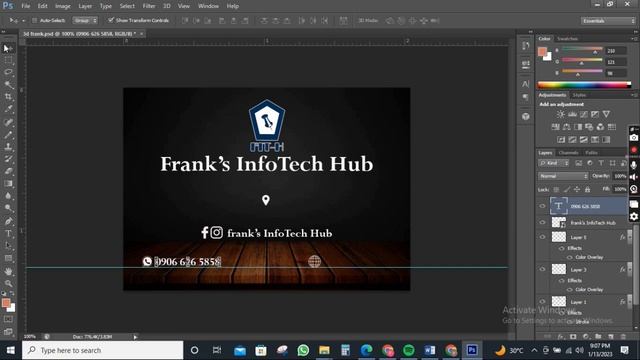Toggle Layer 5 Color Overlay effect visibility
The image size is (640, 360).
[570, 257]
